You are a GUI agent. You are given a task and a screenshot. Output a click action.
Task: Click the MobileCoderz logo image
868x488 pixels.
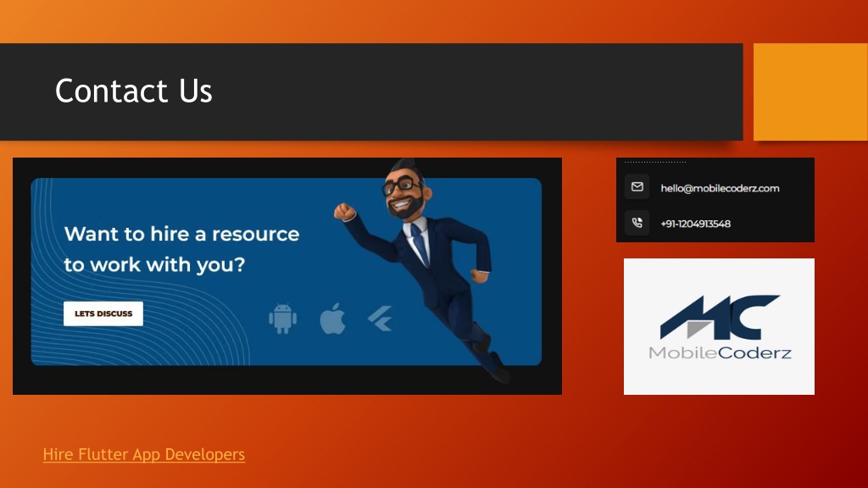tap(719, 326)
